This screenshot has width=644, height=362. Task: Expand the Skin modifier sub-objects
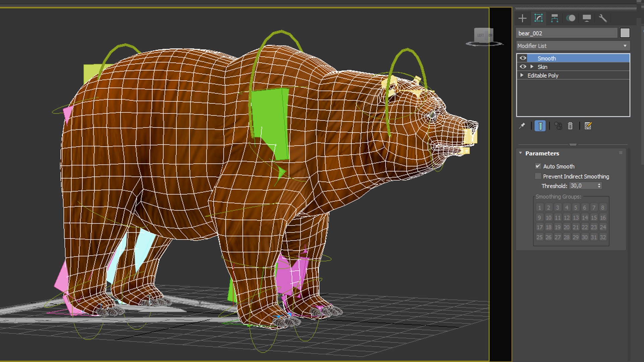[532, 67]
